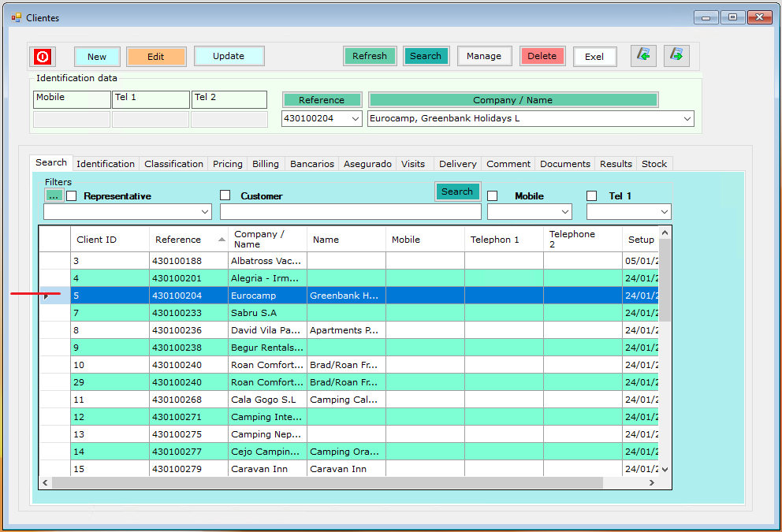Screen dimensions: 782x532
Task: Click the Refresh button
Action: (370, 56)
